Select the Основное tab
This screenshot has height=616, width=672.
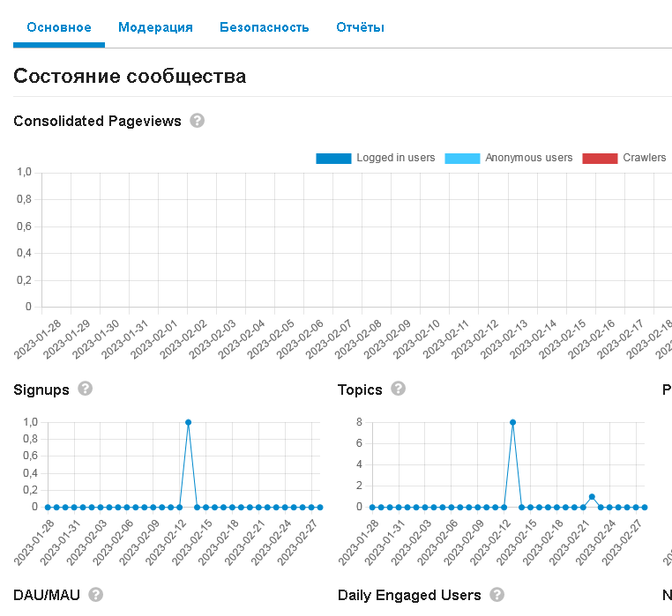point(59,27)
